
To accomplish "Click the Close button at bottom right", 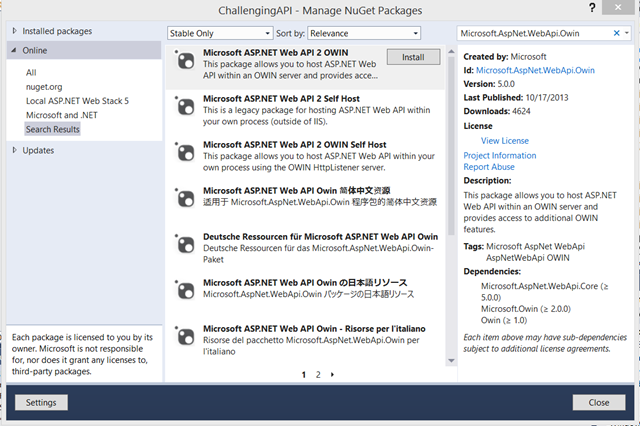I will pos(599,402).
